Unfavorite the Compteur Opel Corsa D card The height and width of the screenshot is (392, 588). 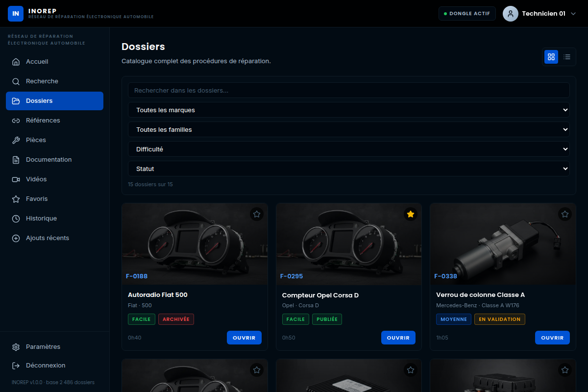[411, 214]
